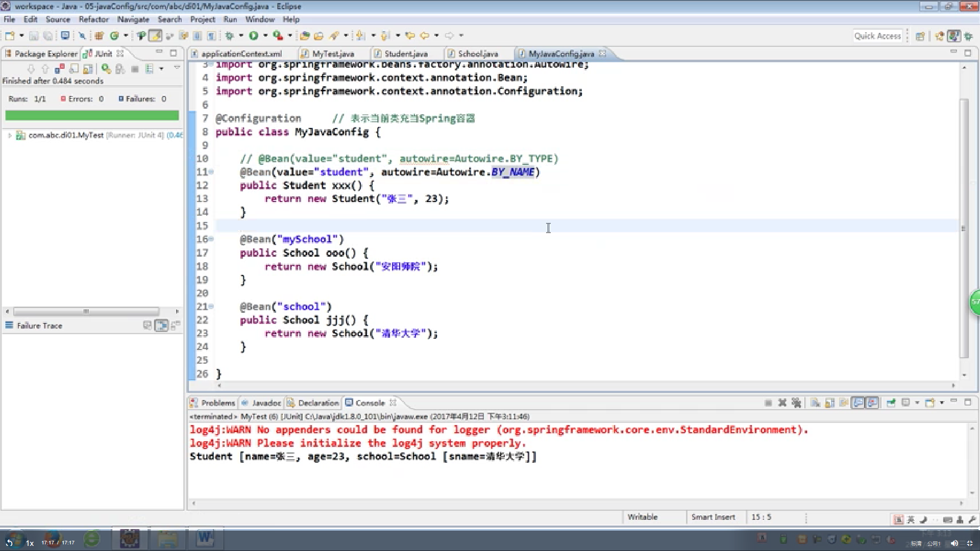This screenshot has width=980, height=551.
Task: Open the JUnit view menu triangle
Action: (x=177, y=67)
